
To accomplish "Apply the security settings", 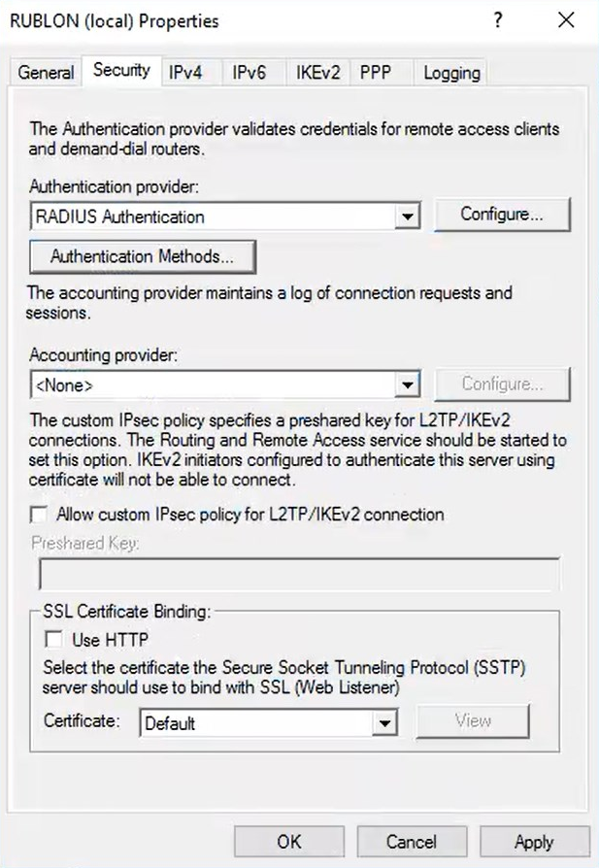I will 533,841.
